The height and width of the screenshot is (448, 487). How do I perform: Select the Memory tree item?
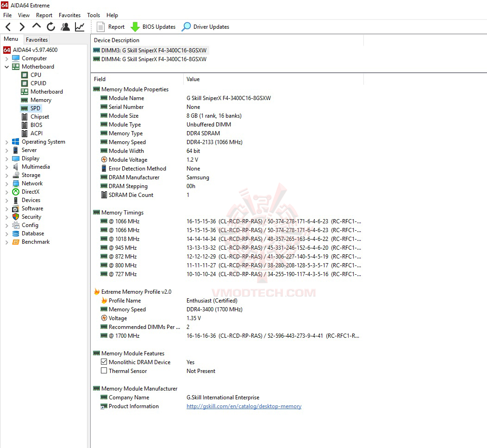(x=36, y=100)
